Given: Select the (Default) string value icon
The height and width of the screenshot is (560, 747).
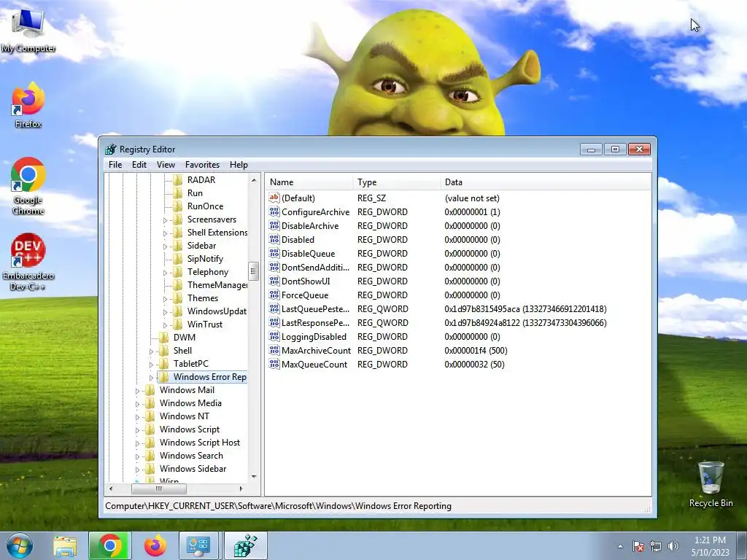Looking at the screenshot, I should 274,198.
